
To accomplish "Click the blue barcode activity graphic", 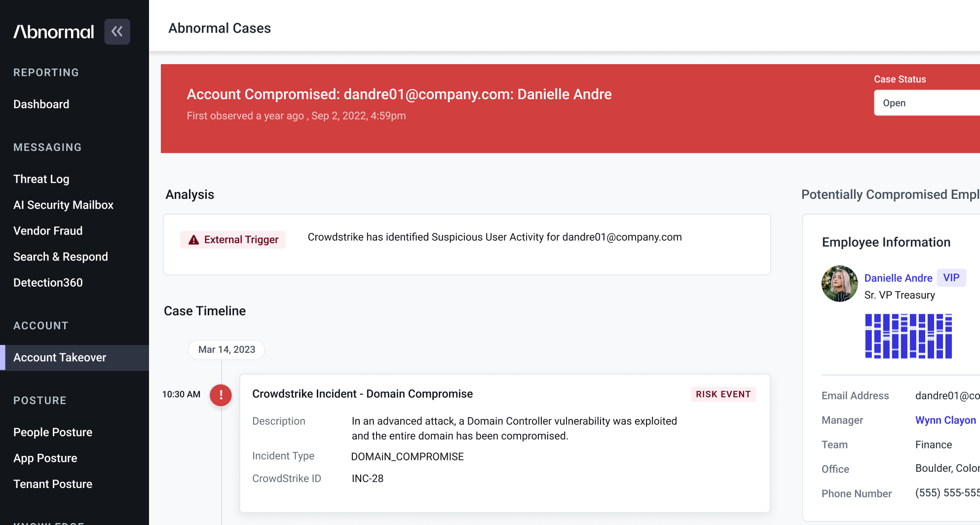I will 908,336.
